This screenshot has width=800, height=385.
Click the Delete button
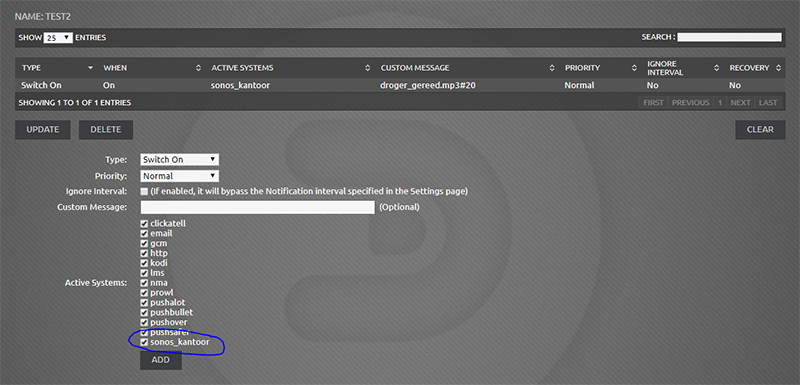coord(106,130)
